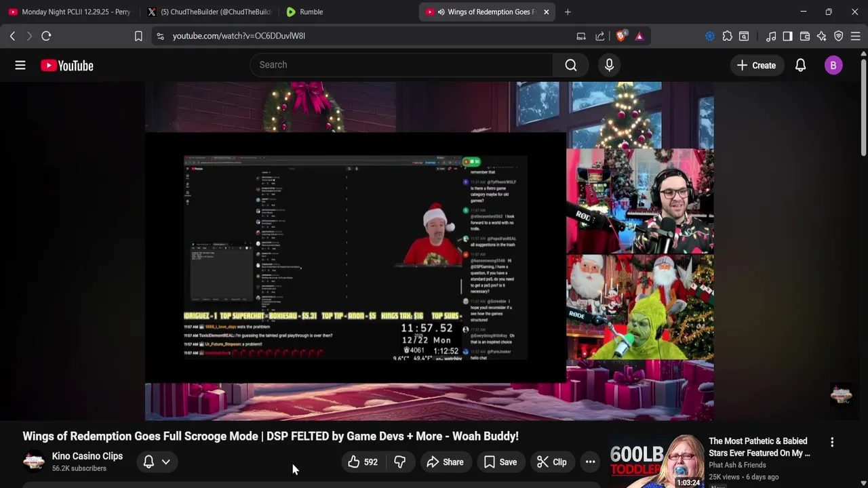The width and height of the screenshot is (868, 488).
Task: Open a new browser tab
Action: (x=568, y=12)
